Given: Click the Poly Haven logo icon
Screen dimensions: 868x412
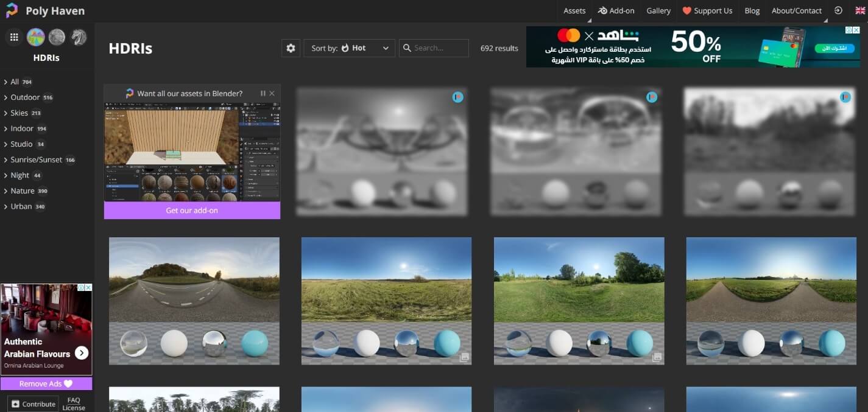Looking at the screenshot, I should click(x=12, y=10).
